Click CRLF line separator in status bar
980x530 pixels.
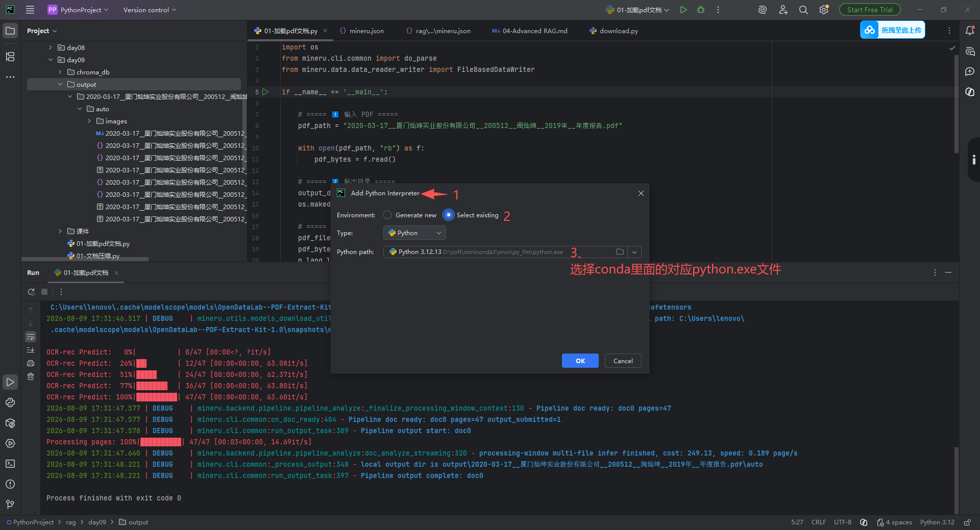coord(819,522)
